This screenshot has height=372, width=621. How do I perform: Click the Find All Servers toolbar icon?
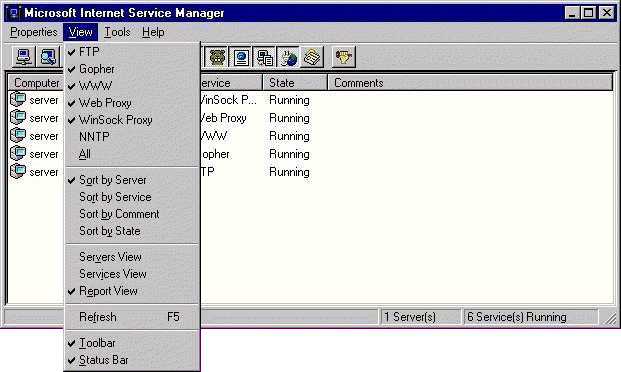(x=48, y=57)
